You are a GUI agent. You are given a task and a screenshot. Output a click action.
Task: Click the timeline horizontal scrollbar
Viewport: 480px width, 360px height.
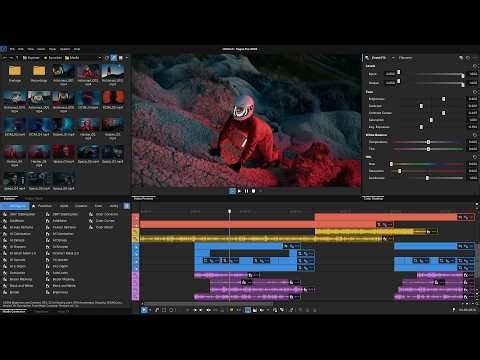coord(208,304)
